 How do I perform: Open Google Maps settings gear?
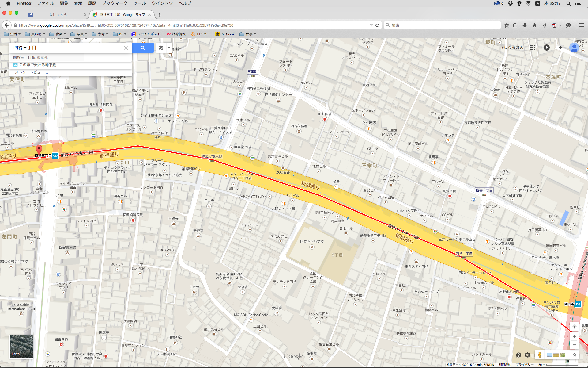tap(527, 355)
